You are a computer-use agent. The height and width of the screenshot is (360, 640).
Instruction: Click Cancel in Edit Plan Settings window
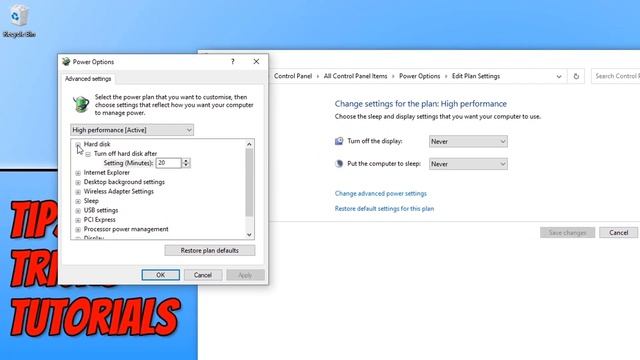pos(618,233)
